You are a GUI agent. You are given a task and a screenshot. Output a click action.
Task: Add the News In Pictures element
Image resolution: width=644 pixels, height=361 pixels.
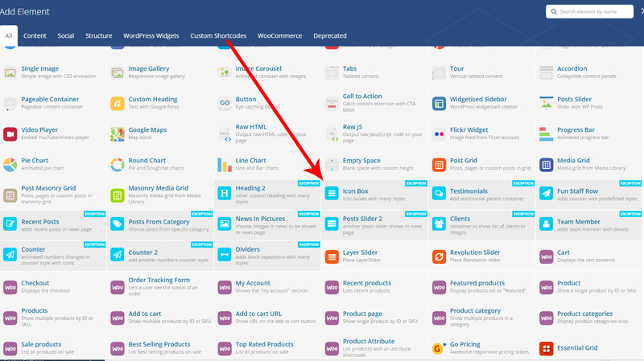pyautogui.click(x=267, y=225)
